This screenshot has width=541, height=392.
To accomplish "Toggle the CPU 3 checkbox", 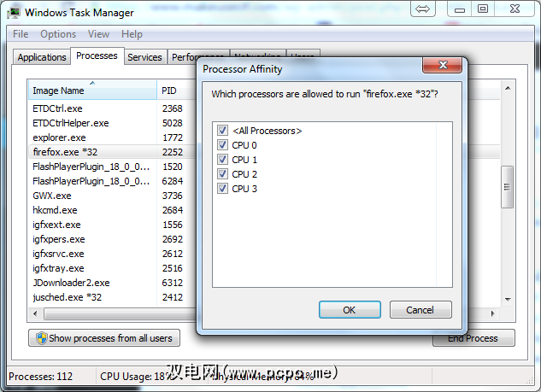I will pos(222,188).
